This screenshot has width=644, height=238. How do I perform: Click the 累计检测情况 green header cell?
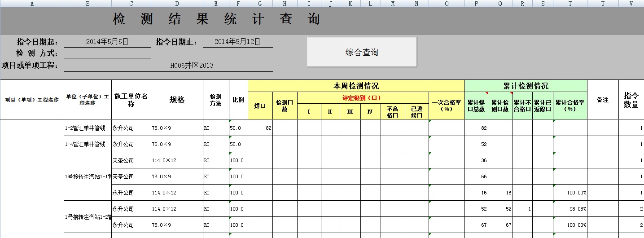[x=526, y=86]
